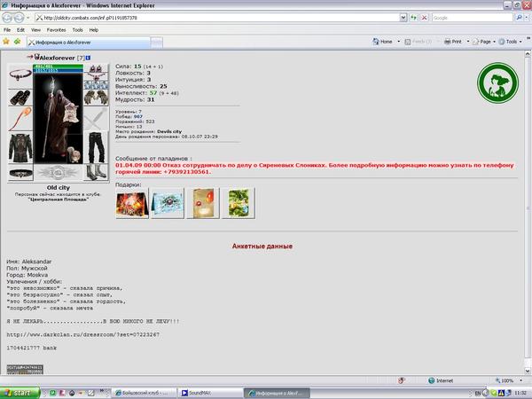Image resolution: width=532 pixels, height=399 pixels.
Task: Click the Google search box
Action: click(472, 18)
